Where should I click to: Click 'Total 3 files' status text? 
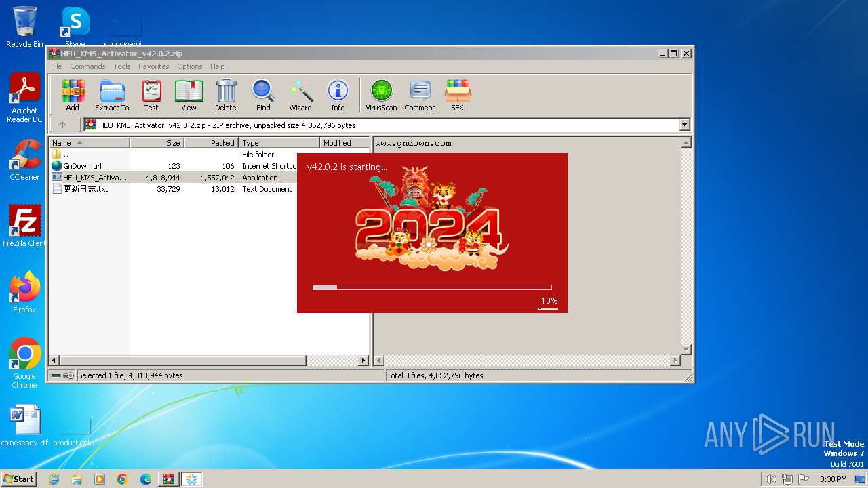coord(435,375)
